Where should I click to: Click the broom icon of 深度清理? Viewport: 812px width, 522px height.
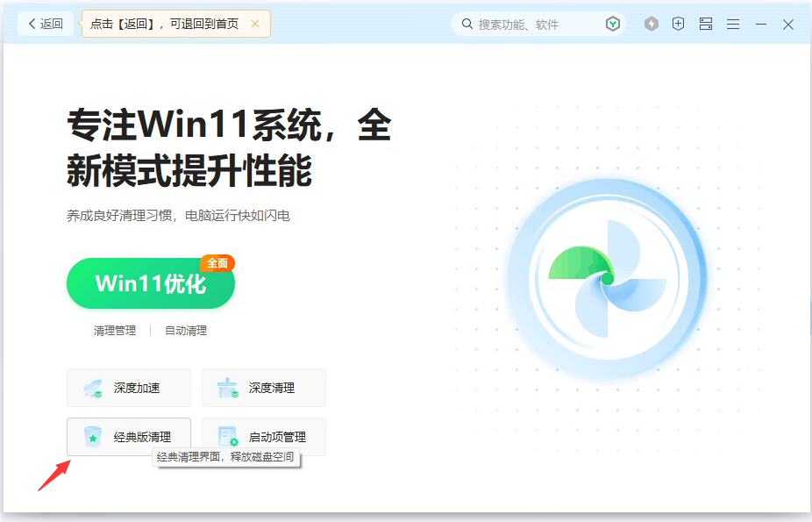click(227, 388)
